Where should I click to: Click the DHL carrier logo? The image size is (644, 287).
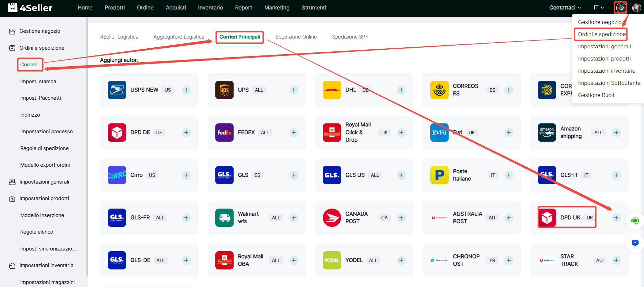pyautogui.click(x=332, y=90)
